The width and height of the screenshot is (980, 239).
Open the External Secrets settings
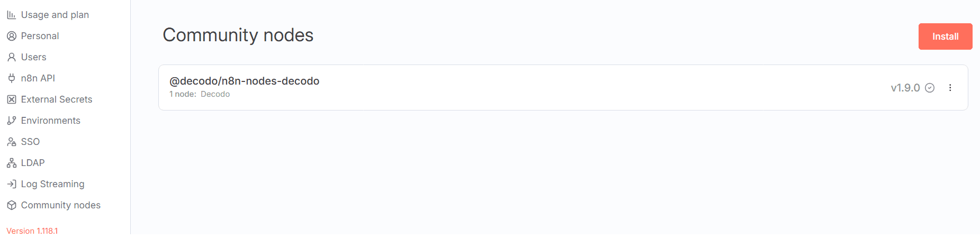[57, 99]
